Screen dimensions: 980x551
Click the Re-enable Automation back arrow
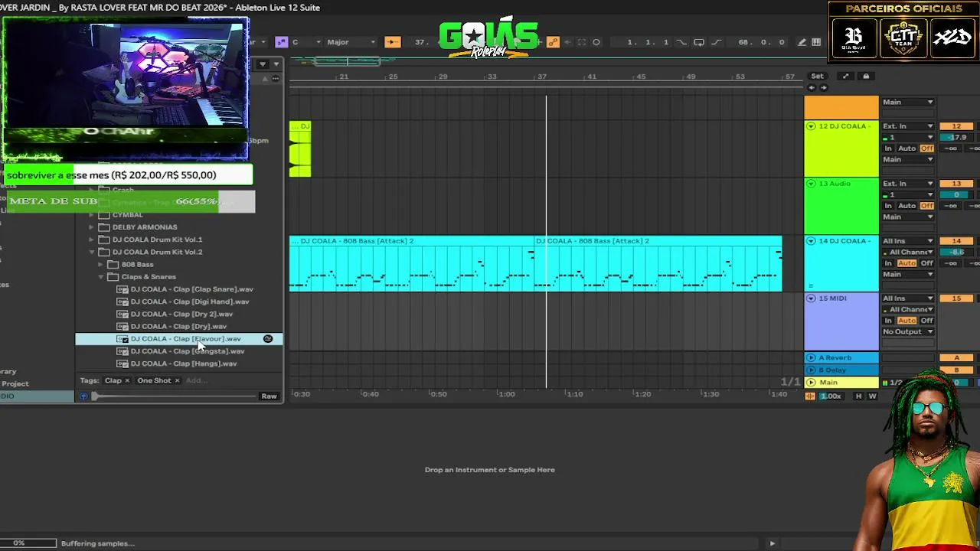click(x=567, y=42)
